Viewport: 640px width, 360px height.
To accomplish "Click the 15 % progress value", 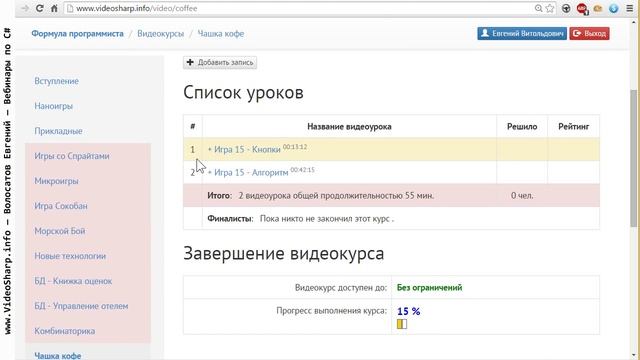I will tap(409, 311).
